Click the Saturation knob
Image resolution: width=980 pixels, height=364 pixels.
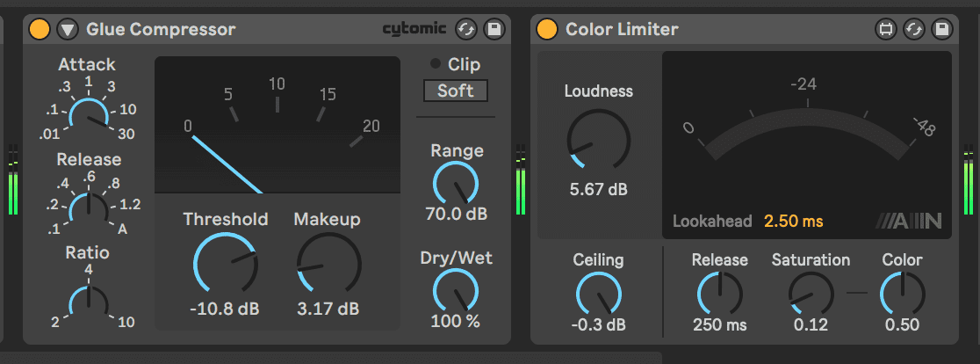point(811,294)
